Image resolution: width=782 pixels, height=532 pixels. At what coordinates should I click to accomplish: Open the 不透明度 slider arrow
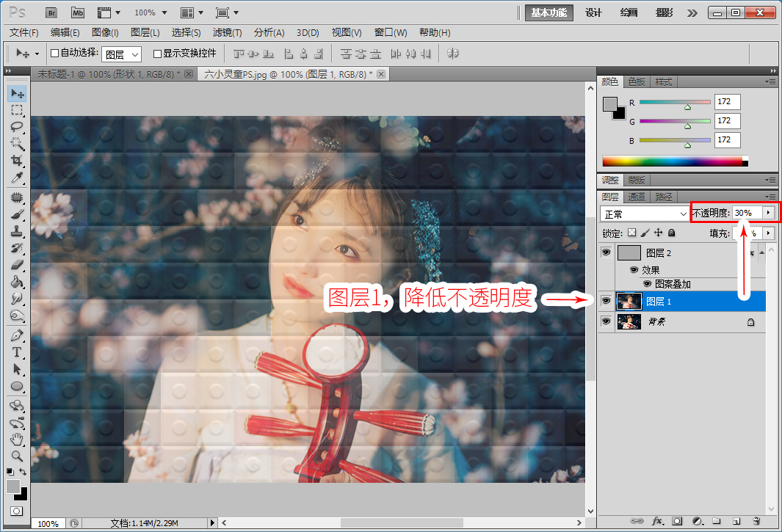click(x=768, y=212)
